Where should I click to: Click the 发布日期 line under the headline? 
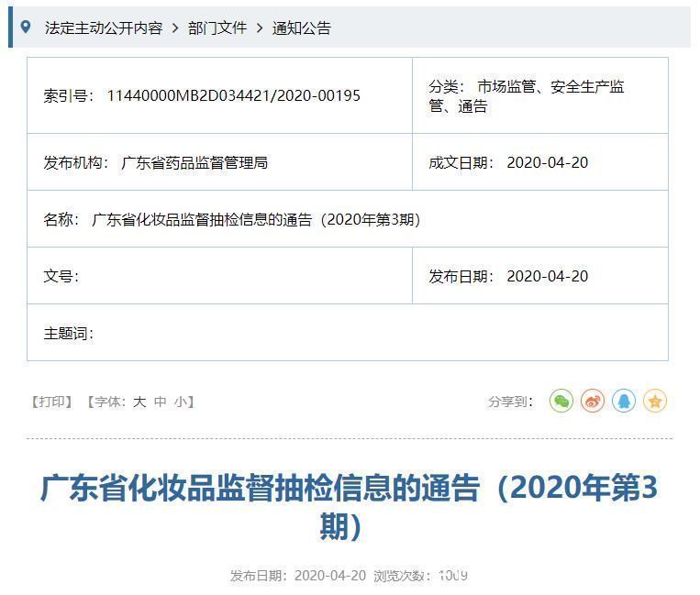click(x=298, y=576)
